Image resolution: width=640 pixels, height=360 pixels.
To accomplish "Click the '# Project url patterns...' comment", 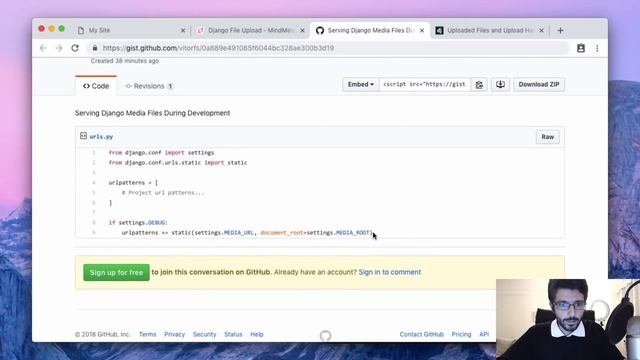I will tap(163, 193).
